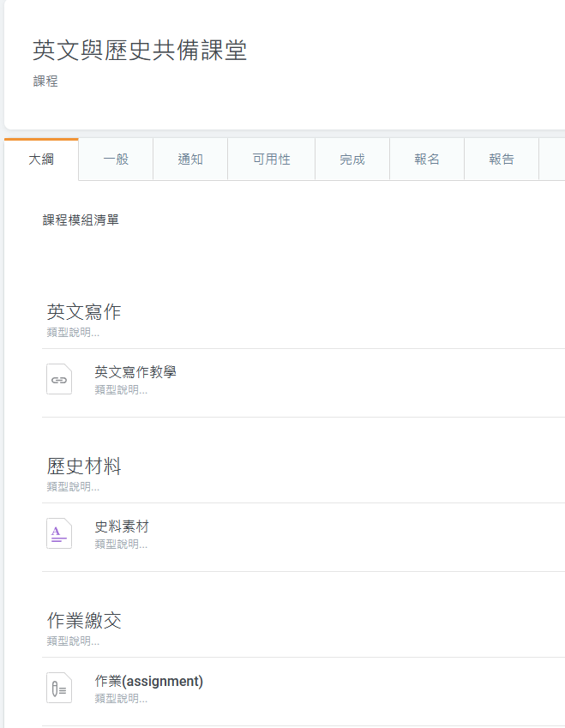
Task: Switch to the 報名 tab
Action: pyautogui.click(x=427, y=159)
